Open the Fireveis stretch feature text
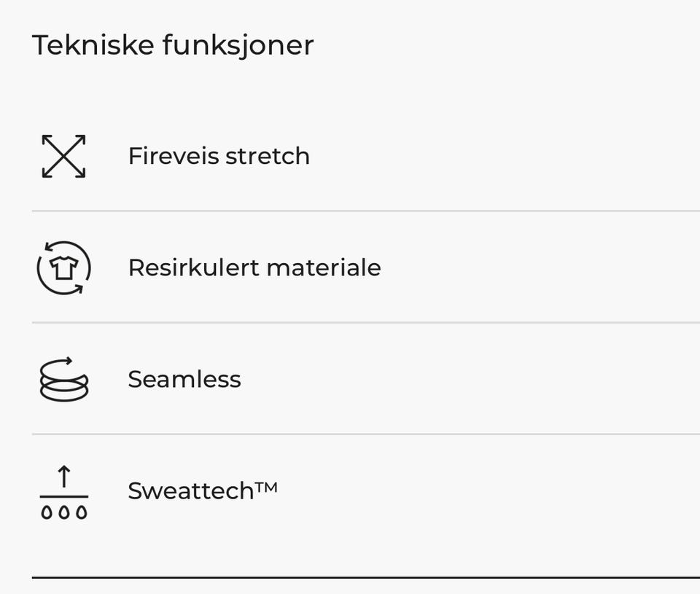This screenshot has width=700, height=594. coord(219,156)
